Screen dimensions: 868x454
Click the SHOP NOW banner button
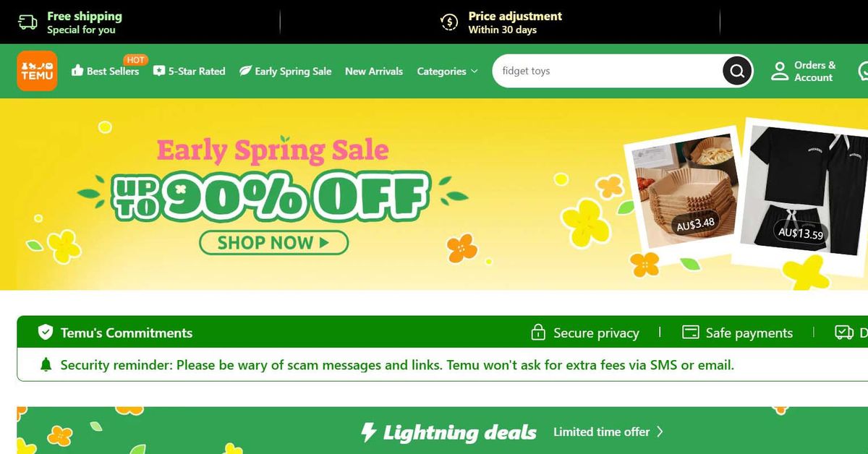click(x=273, y=243)
